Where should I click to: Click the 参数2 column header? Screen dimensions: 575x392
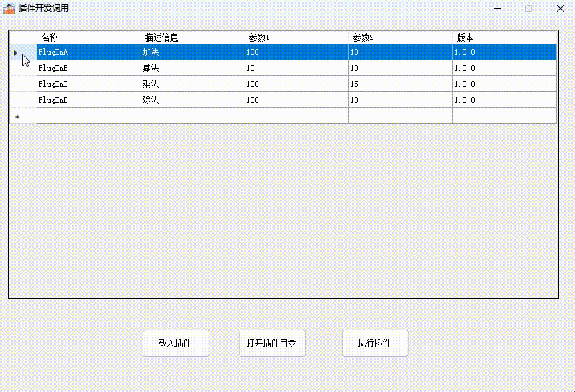click(x=400, y=37)
